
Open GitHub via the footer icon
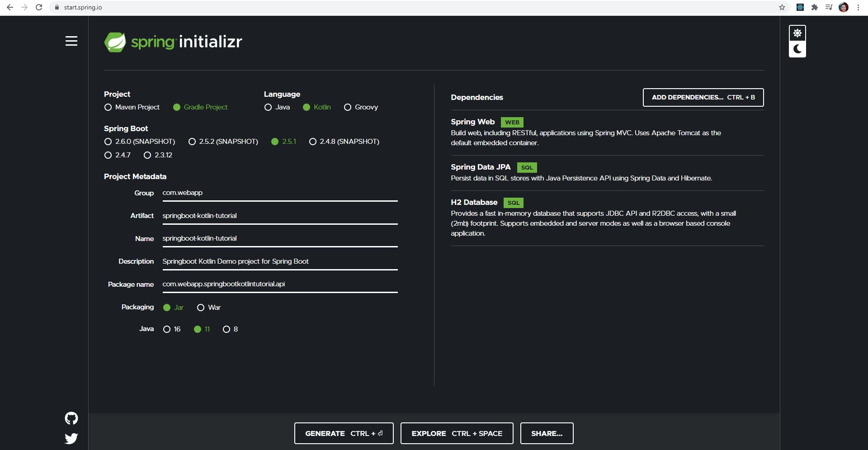pos(71,418)
